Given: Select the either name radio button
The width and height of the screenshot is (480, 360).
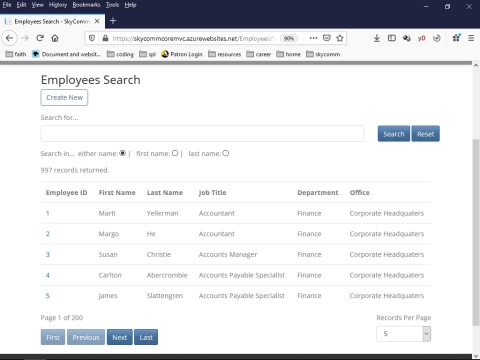Looking at the screenshot, I should [122, 153].
